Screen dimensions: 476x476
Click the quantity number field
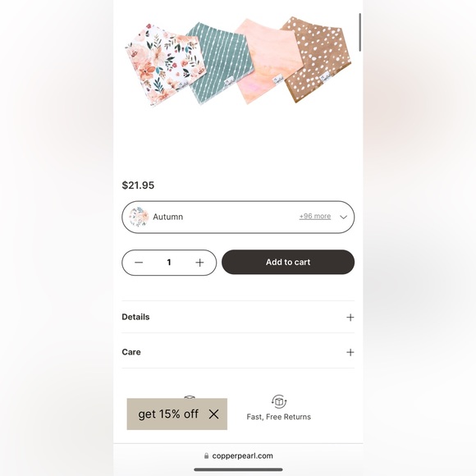[x=169, y=263]
